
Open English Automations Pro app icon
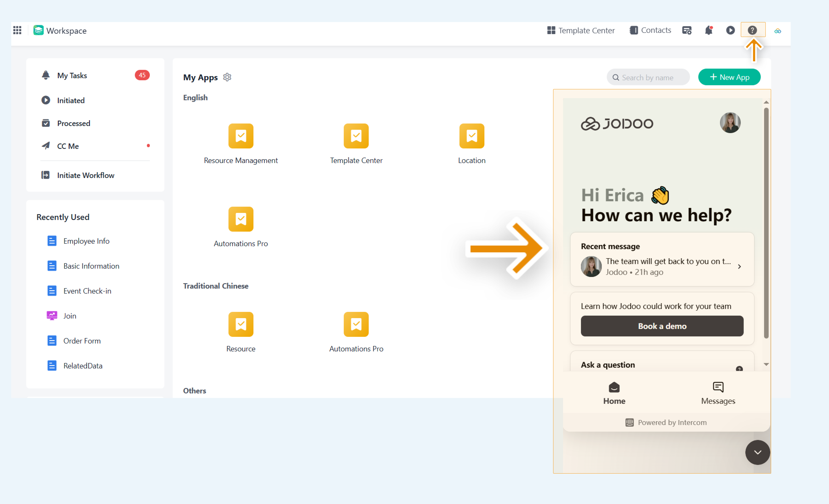(x=241, y=219)
